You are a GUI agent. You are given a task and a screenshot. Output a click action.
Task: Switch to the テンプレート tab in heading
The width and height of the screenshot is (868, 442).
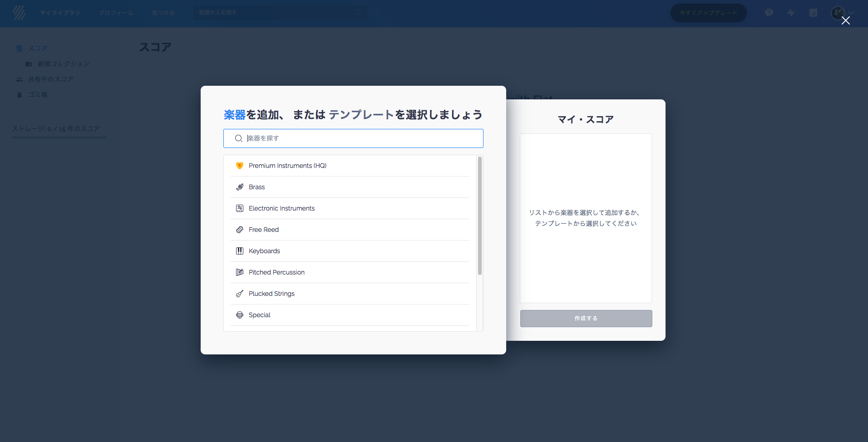361,115
